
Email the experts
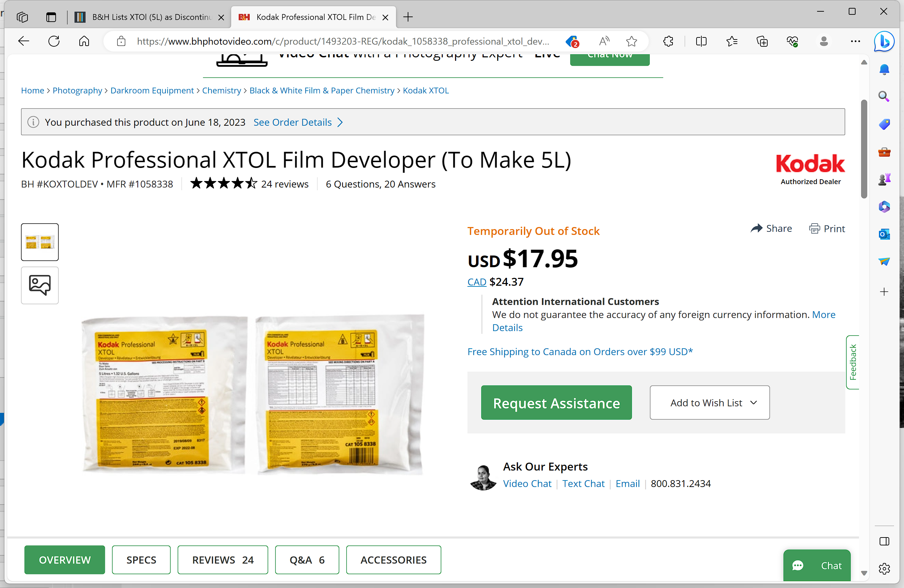628,484
